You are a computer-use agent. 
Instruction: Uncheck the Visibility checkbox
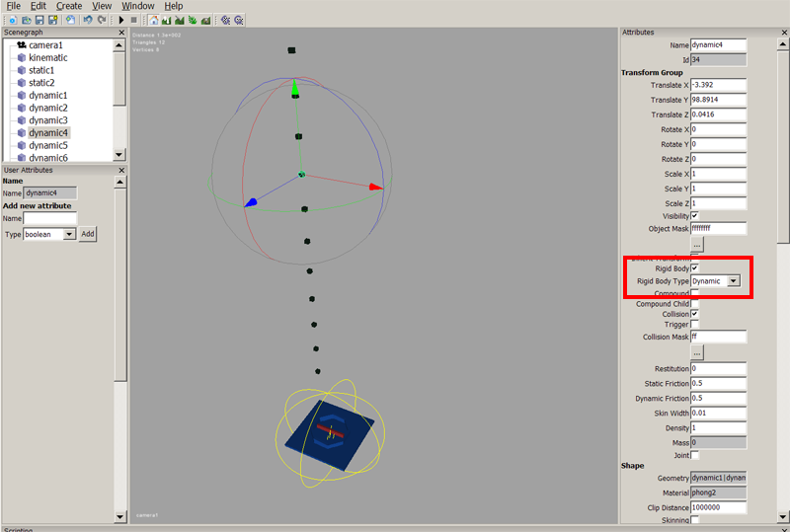(695, 215)
